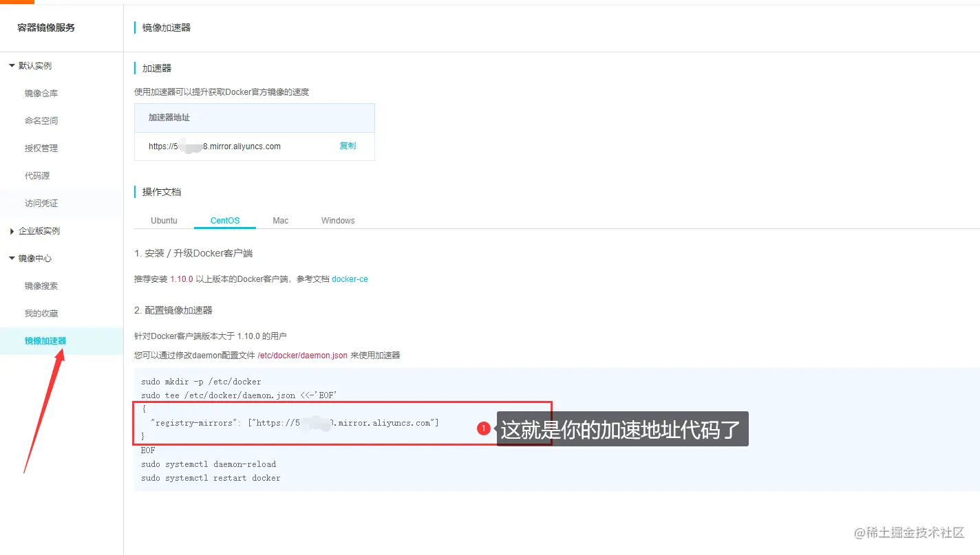
Task: Click the sudo systemctl daemon-reload line
Action: pos(209,464)
